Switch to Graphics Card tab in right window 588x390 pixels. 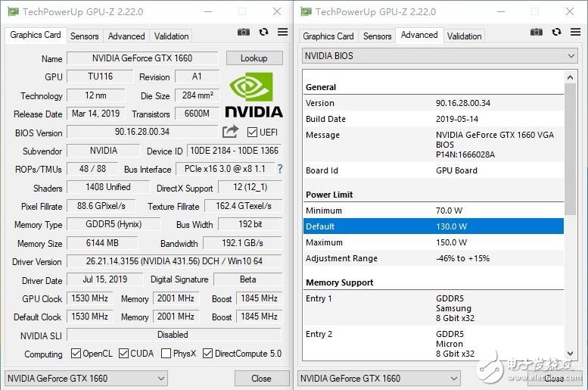(328, 36)
